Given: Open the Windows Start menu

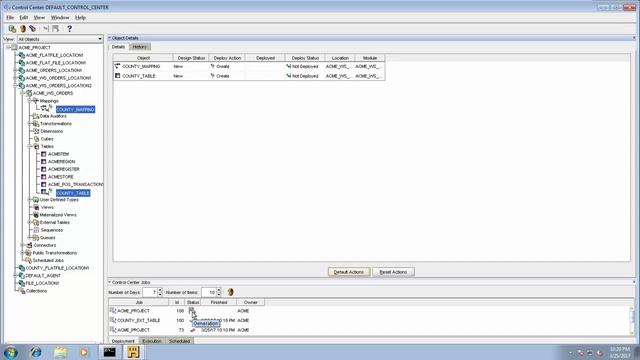Looking at the screenshot, I should 11,352.
